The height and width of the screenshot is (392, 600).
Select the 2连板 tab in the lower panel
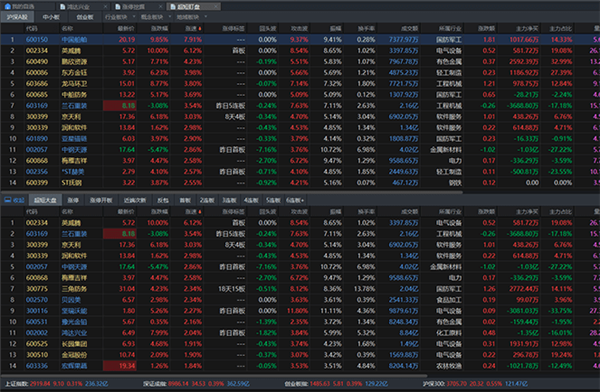click(x=207, y=200)
